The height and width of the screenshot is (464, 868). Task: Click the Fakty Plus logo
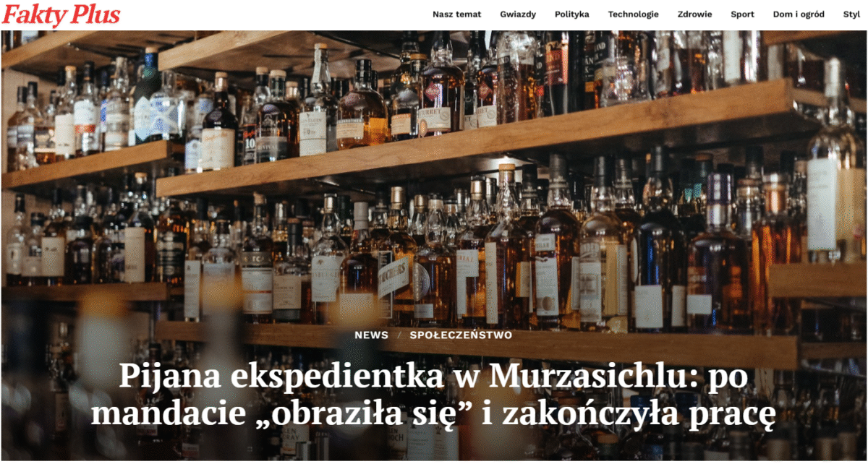(61, 14)
